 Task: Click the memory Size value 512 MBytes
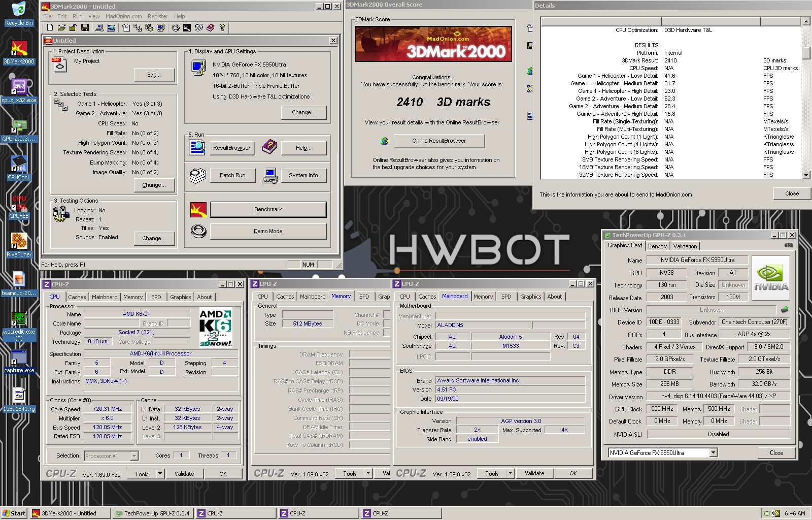pos(308,323)
